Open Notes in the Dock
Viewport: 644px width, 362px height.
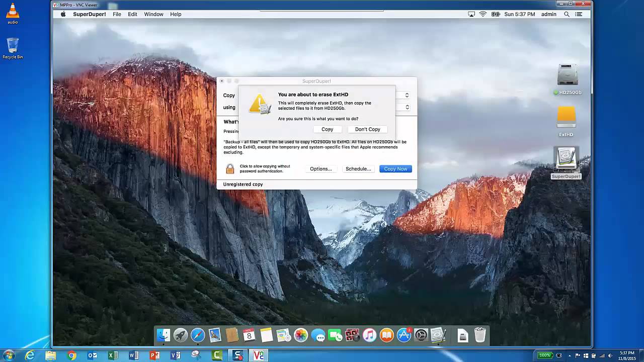[x=266, y=335]
